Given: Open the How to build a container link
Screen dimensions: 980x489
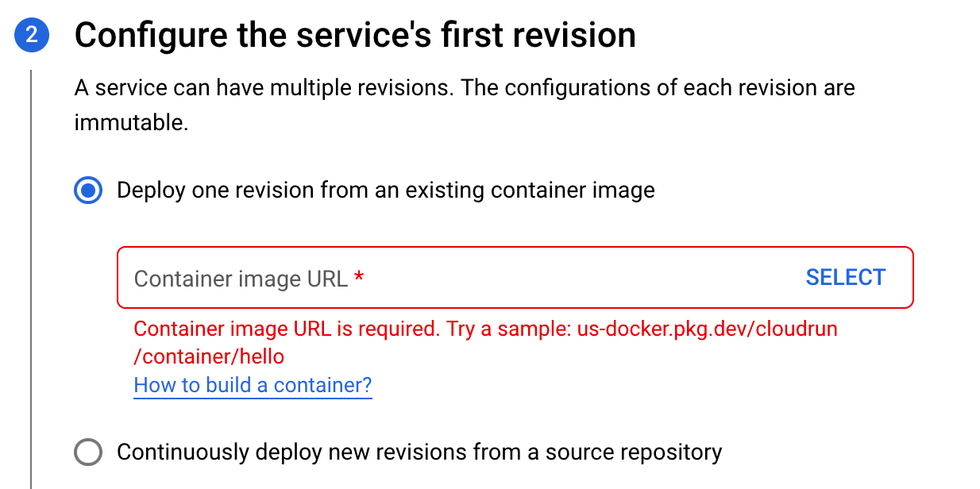Looking at the screenshot, I should point(253,386).
